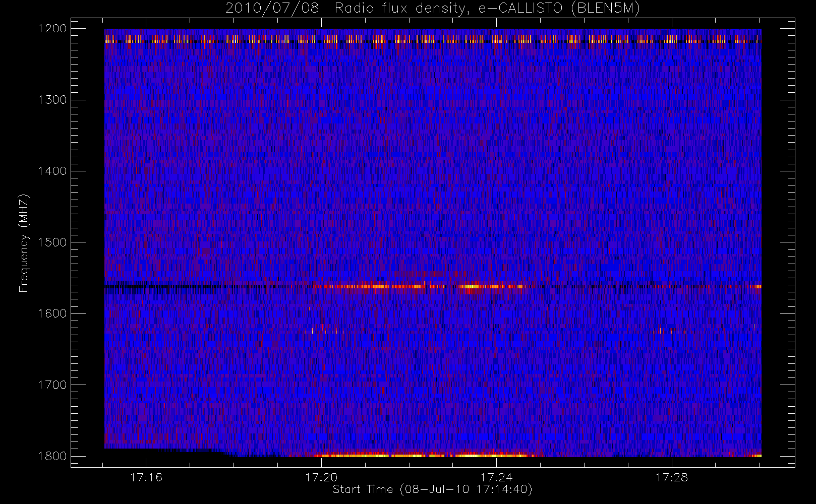
Task: Select the 1600 frequency tick label
Action: pos(53,313)
